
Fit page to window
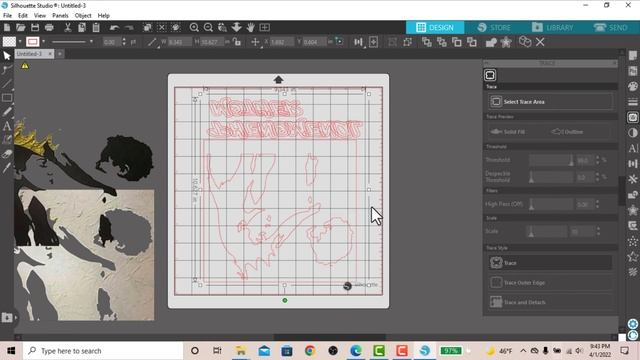[x=264, y=27]
